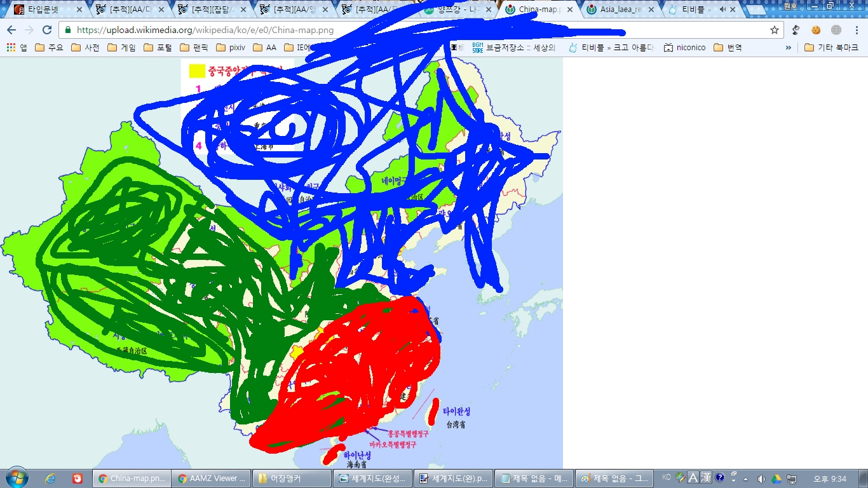Click Internet Explorer icon in taskbar
This screenshot has width=868, height=488.
(50, 478)
